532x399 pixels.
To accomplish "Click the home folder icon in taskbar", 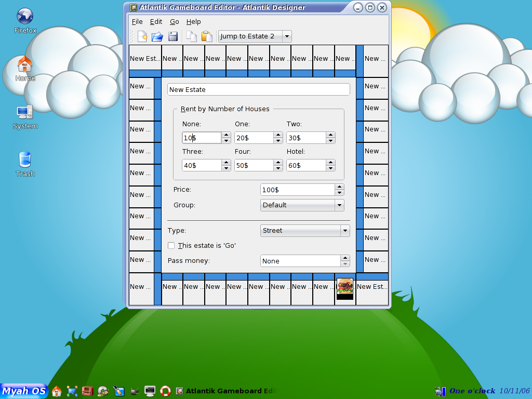I will click(57, 391).
